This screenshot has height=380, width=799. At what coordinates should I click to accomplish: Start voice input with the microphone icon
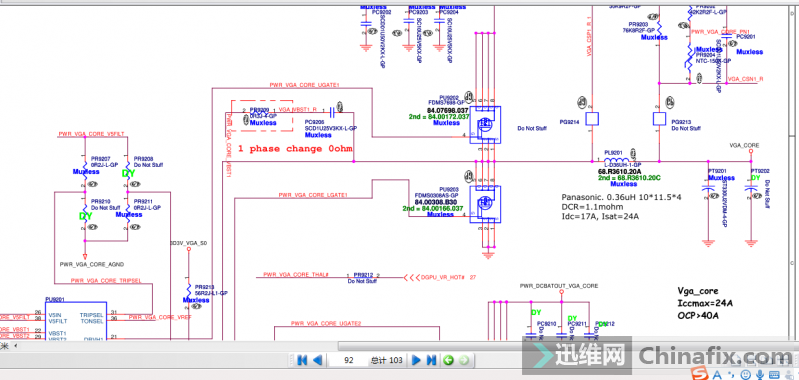tap(760, 374)
